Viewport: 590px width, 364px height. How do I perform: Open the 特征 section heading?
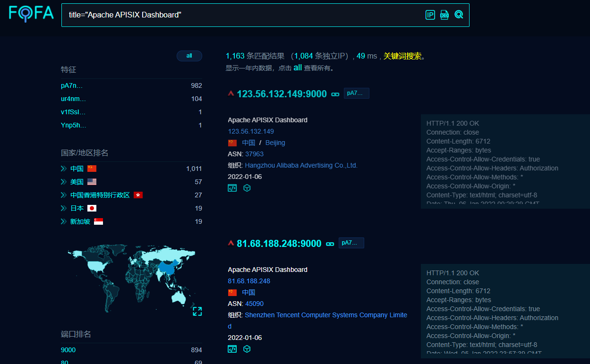pos(68,69)
